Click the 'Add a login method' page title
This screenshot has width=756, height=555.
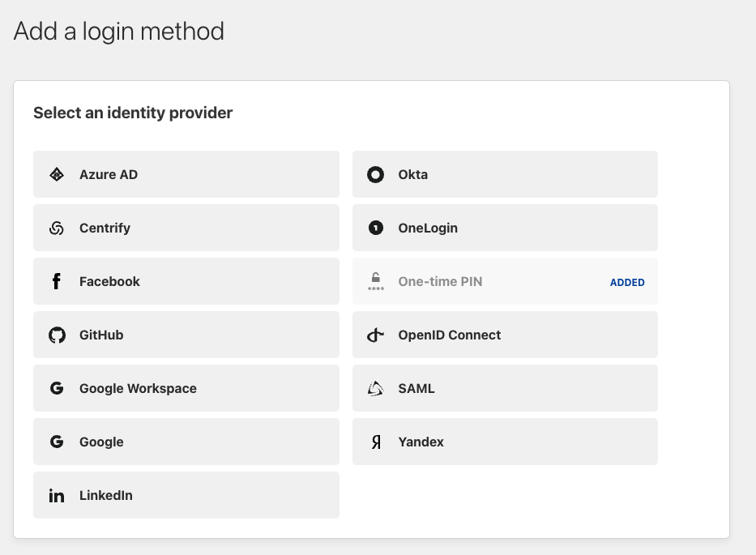[x=119, y=32]
